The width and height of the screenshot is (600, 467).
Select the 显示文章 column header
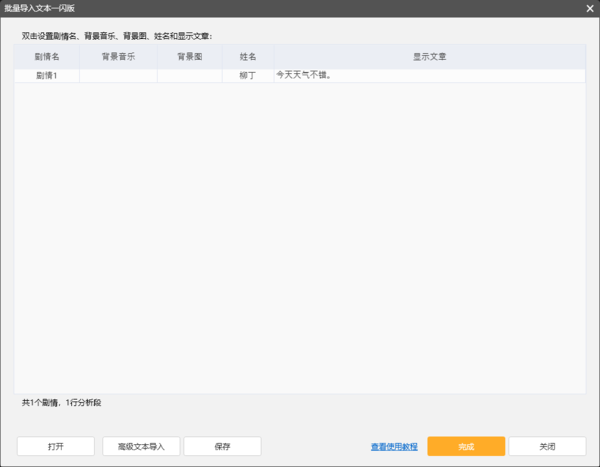[429, 57]
